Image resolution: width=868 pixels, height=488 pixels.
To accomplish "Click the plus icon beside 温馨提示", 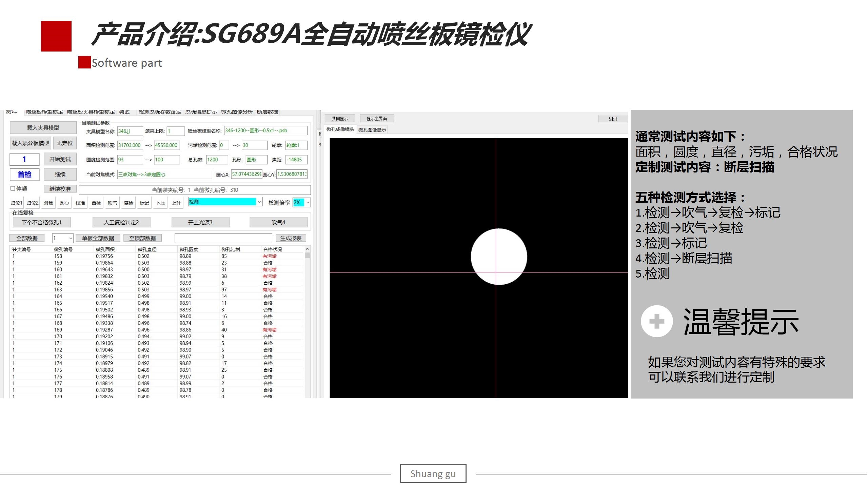I will 656,321.
